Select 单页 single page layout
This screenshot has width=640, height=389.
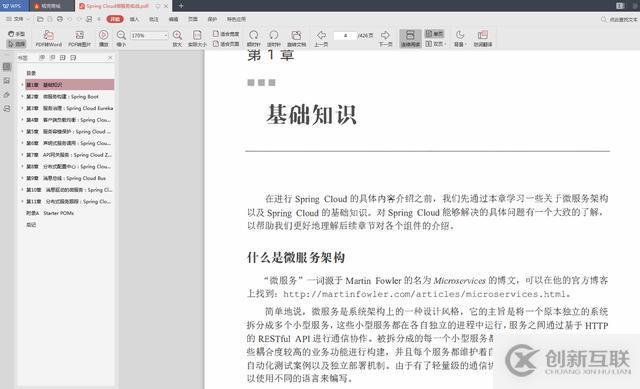point(434,34)
